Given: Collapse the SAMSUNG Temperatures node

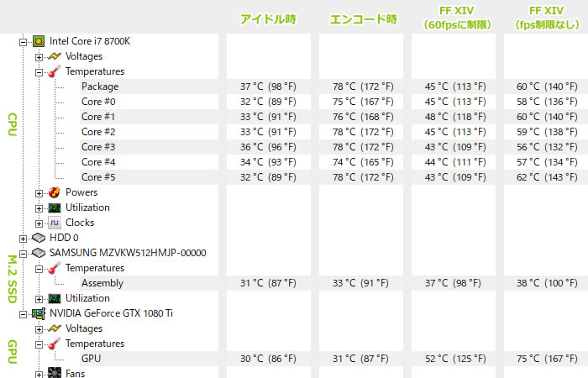Looking at the screenshot, I should click(39, 269).
